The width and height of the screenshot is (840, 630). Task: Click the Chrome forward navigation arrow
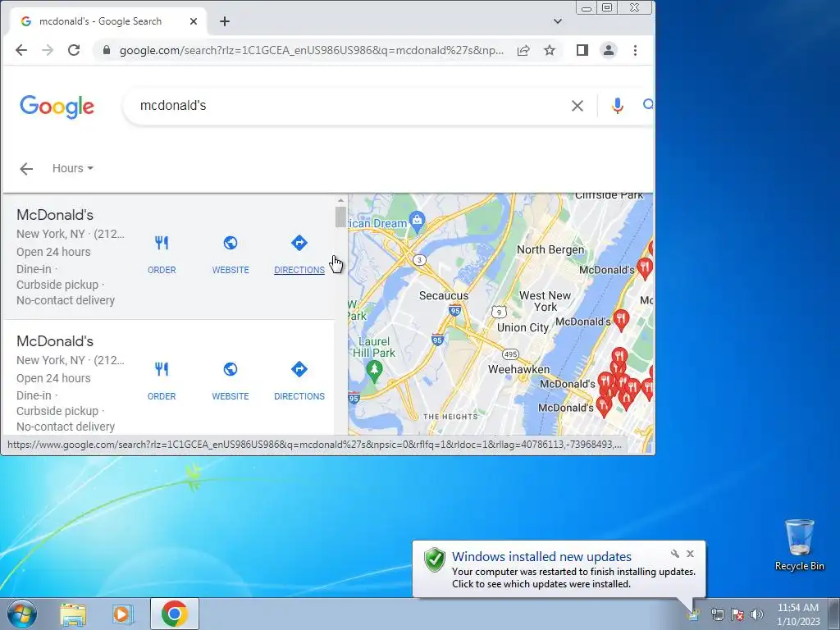(48, 50)
